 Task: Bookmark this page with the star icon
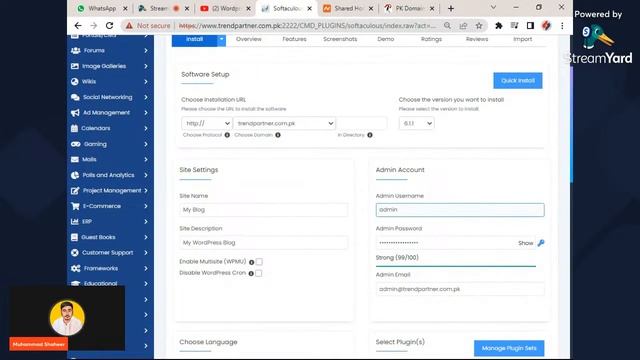[479, 26]
